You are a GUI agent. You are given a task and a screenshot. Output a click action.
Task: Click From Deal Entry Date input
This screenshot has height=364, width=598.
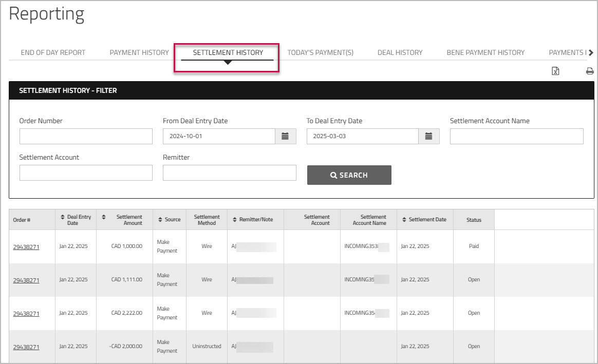point(219,136)
